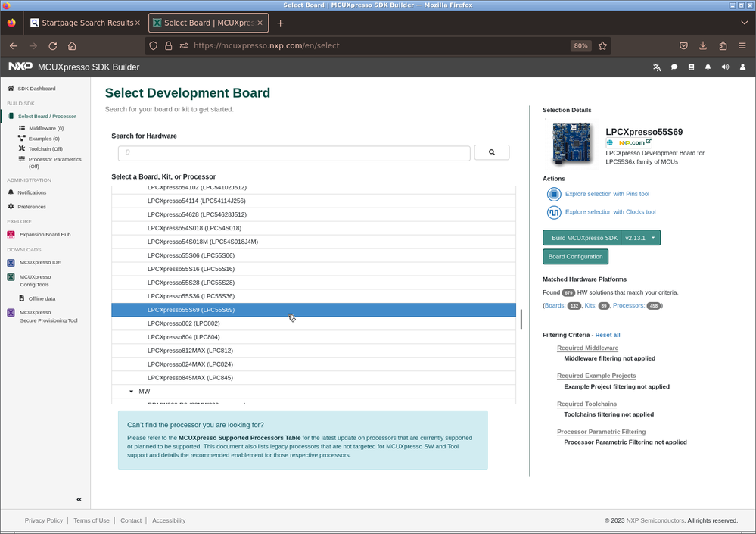Open the Firefox hamburger menu
The width and height of the screenshot is (756, 534).
[x=742, y=46]
